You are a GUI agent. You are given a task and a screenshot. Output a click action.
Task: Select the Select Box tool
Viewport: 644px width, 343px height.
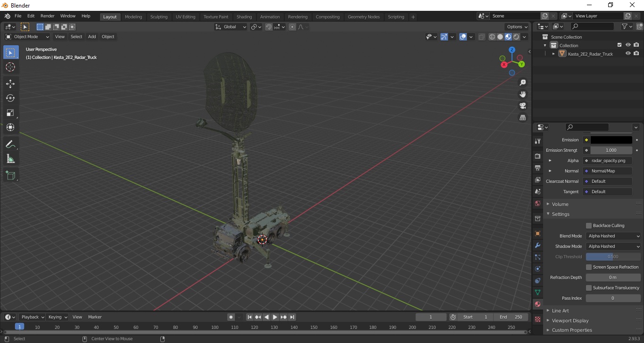coord(11,52)
